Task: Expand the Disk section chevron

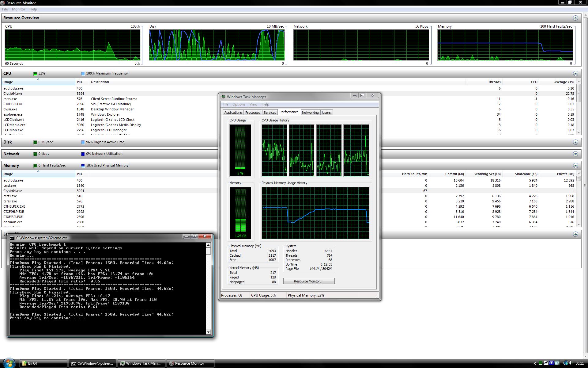Action: pos(575,142)
